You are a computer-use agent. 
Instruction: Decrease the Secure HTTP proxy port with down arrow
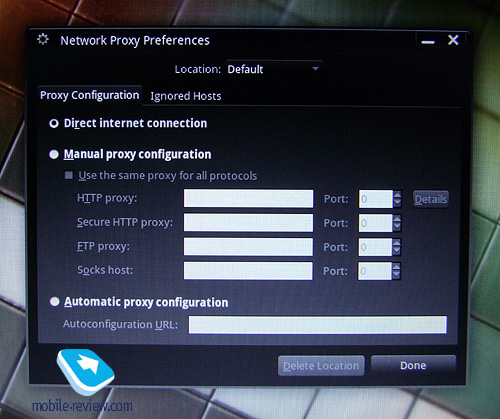coord(397,227)
